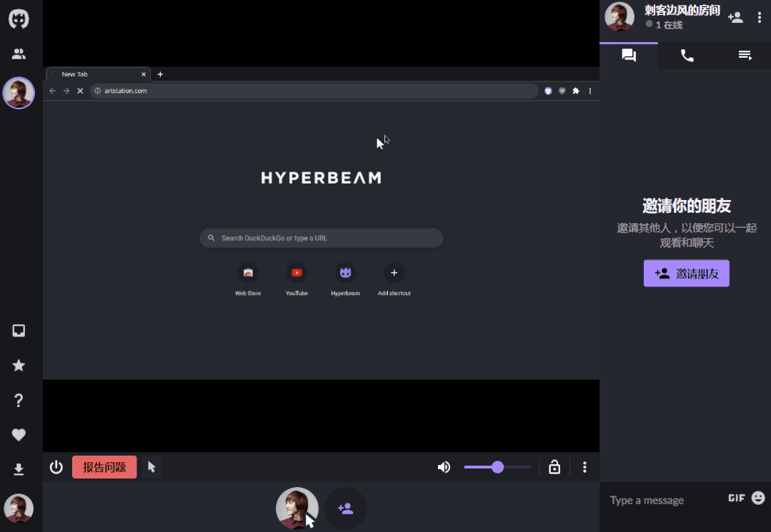Click add friend icon in room header

(735, 18)
